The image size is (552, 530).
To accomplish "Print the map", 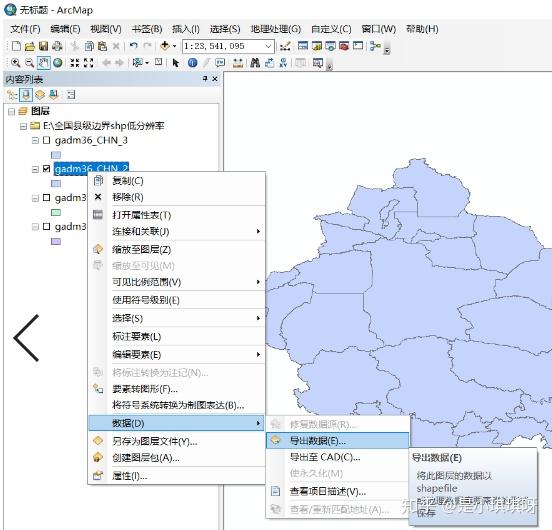I will pyautogui.click(x=57, y=46).
